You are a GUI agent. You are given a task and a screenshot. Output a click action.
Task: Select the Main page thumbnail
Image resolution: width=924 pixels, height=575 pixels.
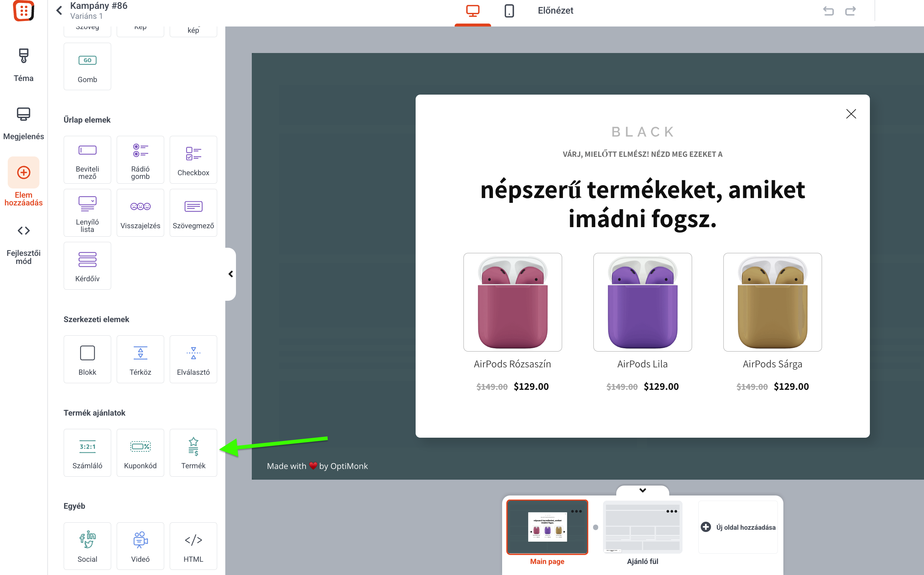point(547,527)
